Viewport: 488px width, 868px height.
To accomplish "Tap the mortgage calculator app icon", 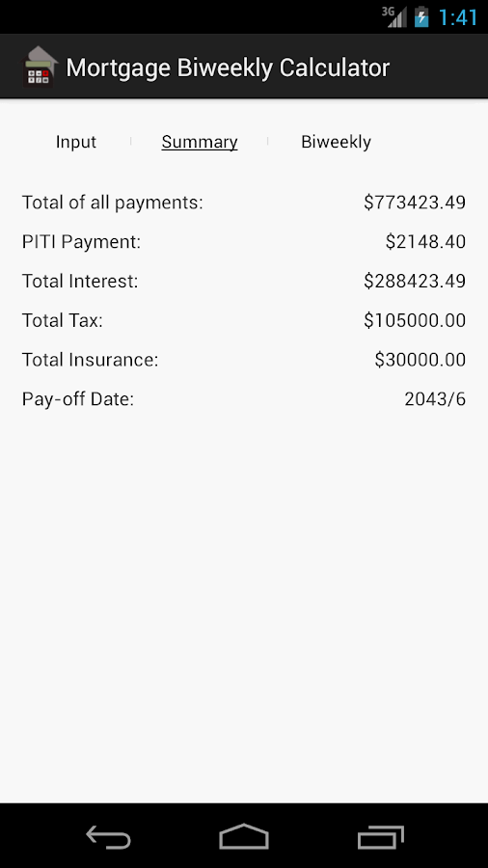I will click(40, 67).
